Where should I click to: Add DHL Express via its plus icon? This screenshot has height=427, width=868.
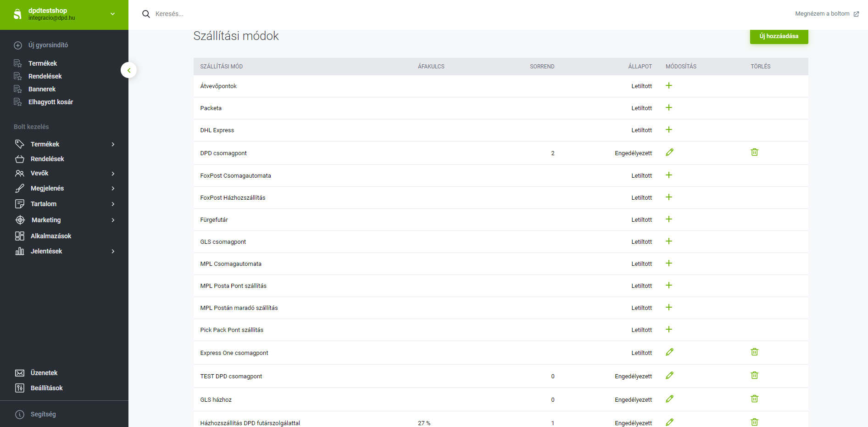[669, 129]
